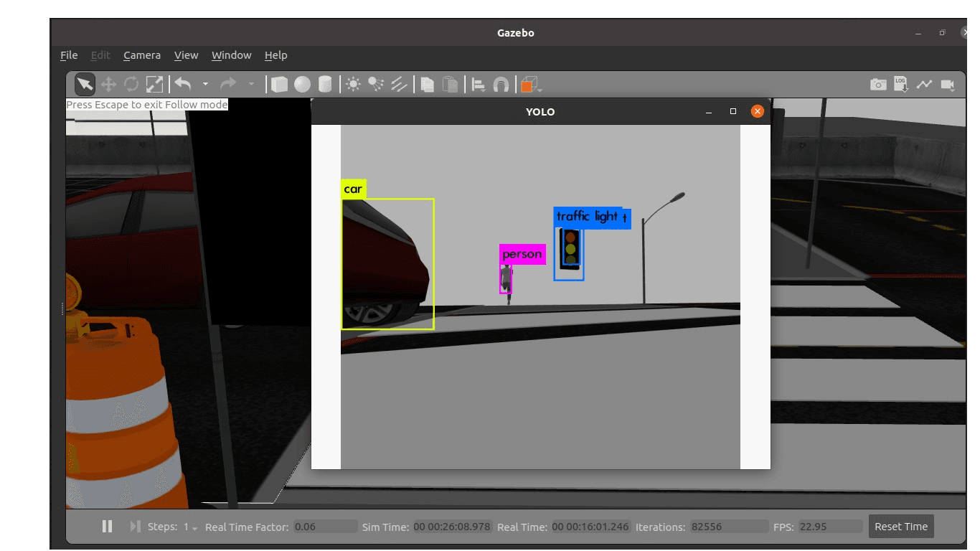The height and width of the screenshot is (551, 980).
Task: Expand the undo history dropdown arrow
Action: [205, 84]
